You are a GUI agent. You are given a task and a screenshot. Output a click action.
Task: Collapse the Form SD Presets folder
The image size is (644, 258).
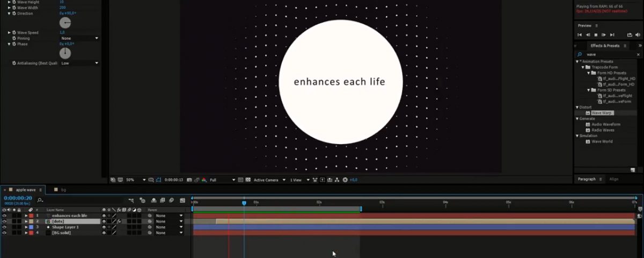pyautogui.click(x=588, y=90)
